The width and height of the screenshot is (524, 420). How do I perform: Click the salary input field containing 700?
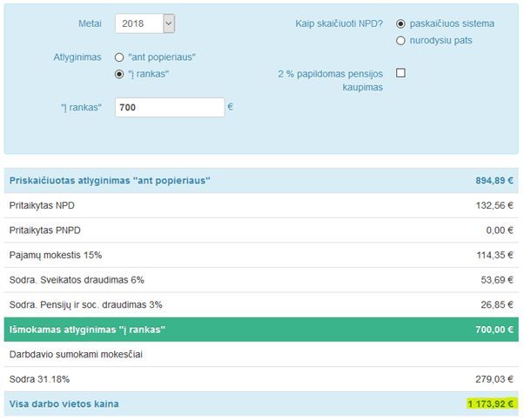tap(170, 107)
